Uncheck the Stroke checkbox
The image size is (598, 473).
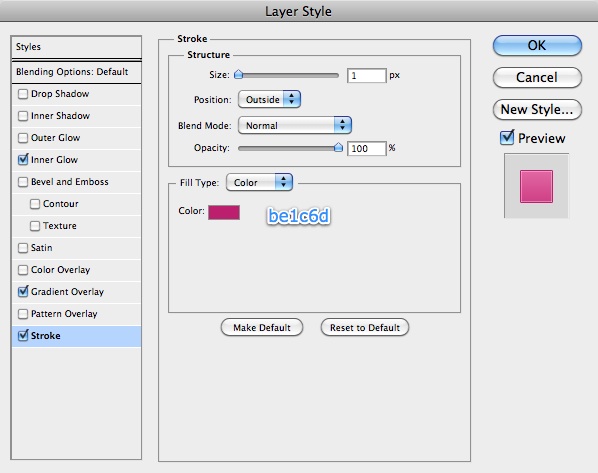pos(23,336)
